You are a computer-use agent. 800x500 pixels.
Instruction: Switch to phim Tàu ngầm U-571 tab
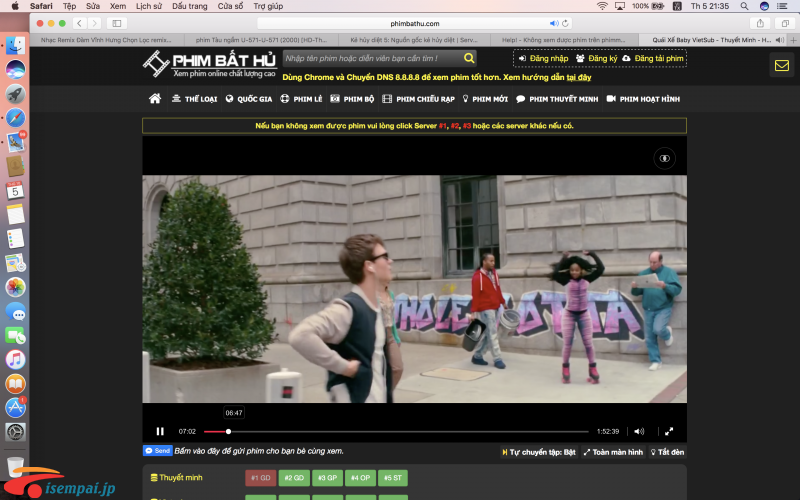[x=261, y=40]
